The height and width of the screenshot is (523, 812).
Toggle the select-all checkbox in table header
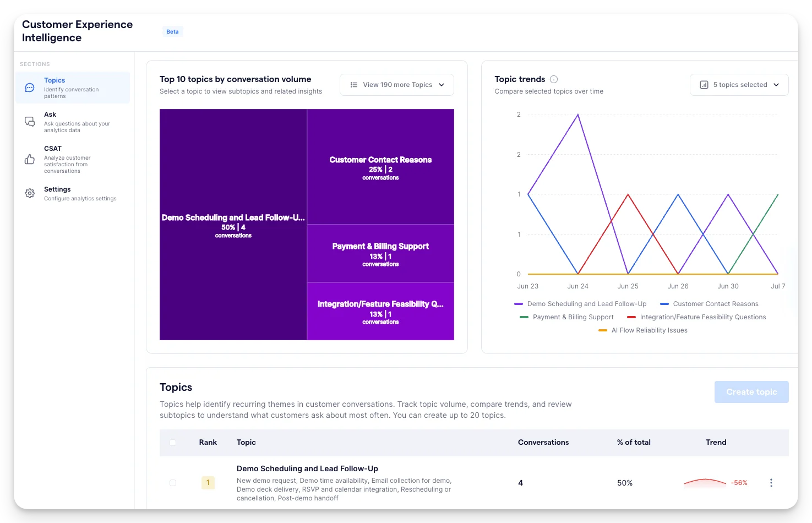pos(173,443)
